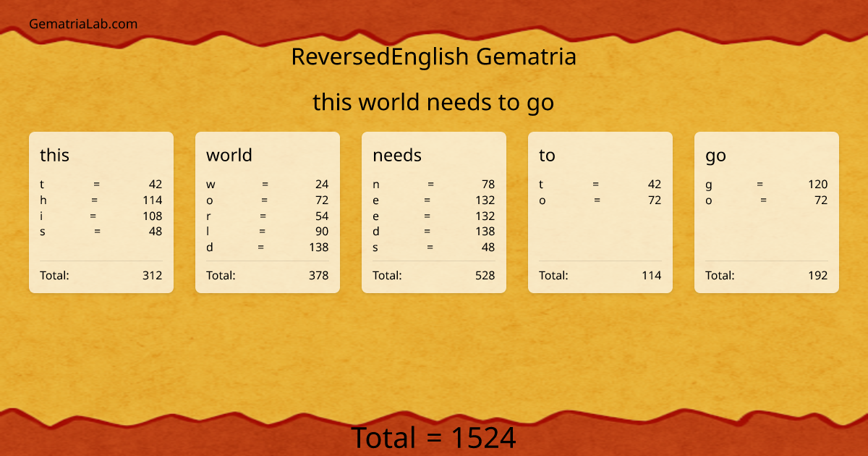Select value 42 in the 'to' card

(655, 184)
